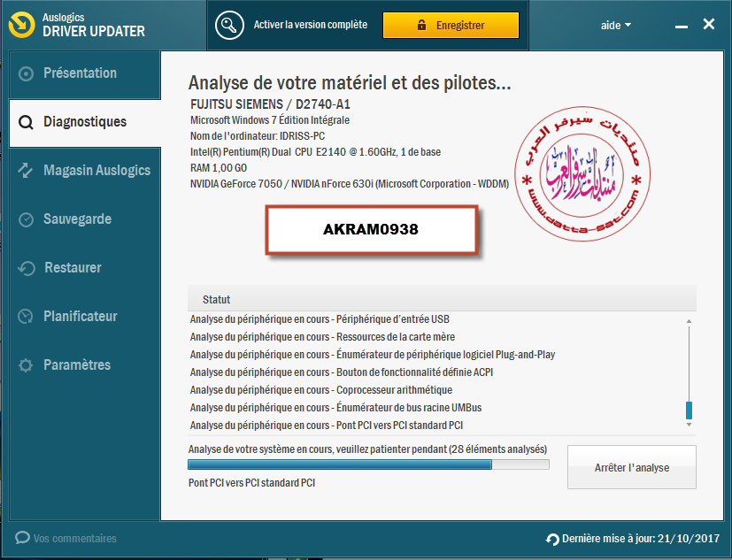Go to Magasin Auslogics
732x560 pixels.
pos(85,171)
